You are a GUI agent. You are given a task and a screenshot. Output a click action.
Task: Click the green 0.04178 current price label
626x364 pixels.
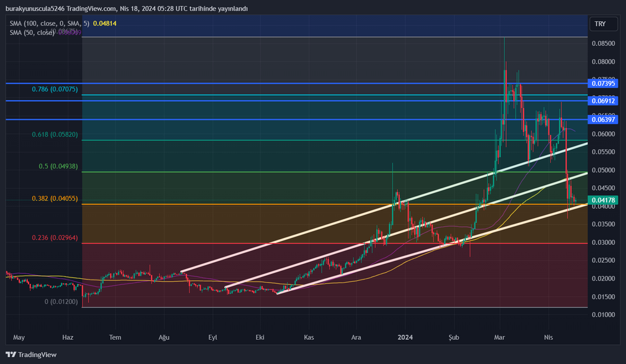(x=603, y=200)
